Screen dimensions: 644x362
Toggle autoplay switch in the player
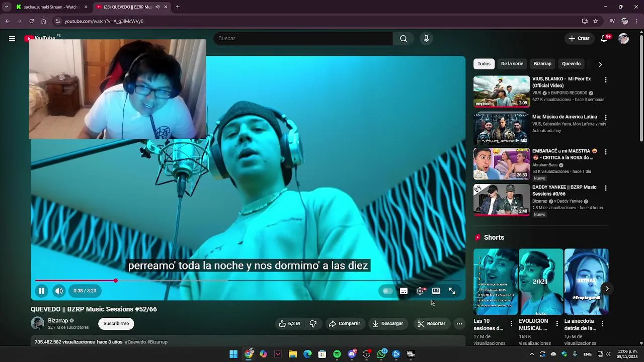coord(387,291)
